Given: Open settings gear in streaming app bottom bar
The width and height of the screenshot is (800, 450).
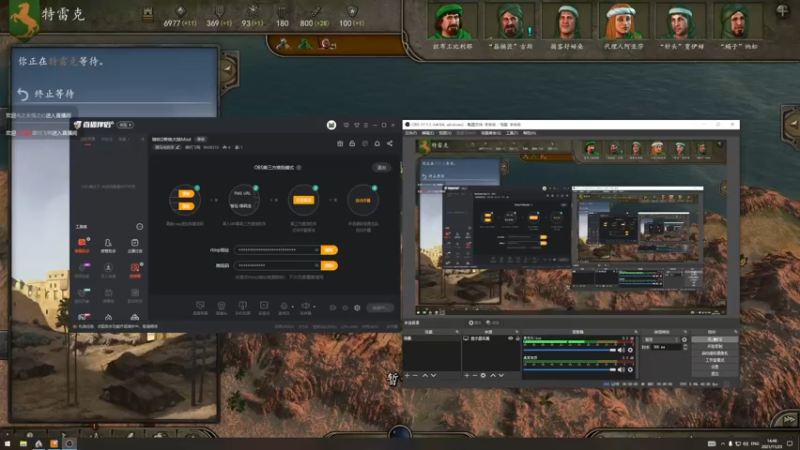Looking at the screenshot, I should tap(357, 308).
